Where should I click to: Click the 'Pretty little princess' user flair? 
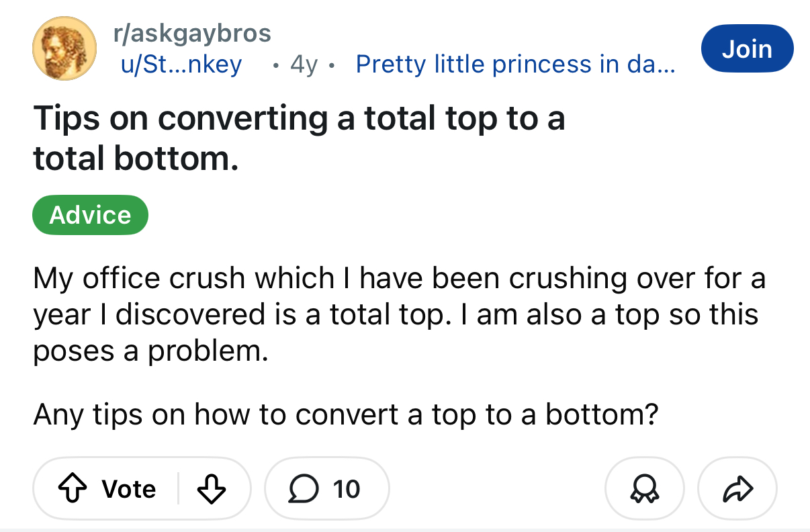[x=516, y=64]
